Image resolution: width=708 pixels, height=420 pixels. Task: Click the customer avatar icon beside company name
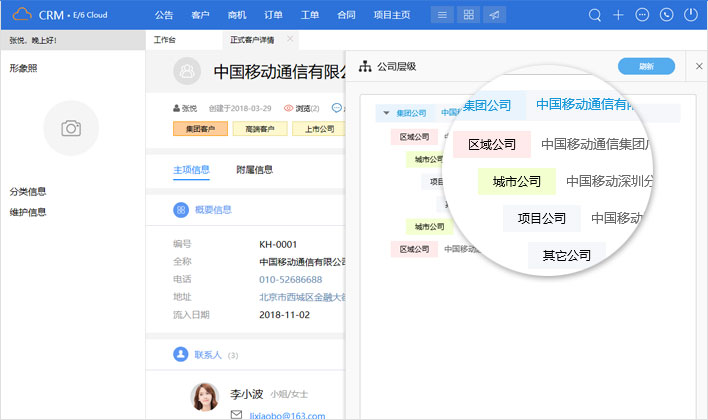(x=187, y=71)
